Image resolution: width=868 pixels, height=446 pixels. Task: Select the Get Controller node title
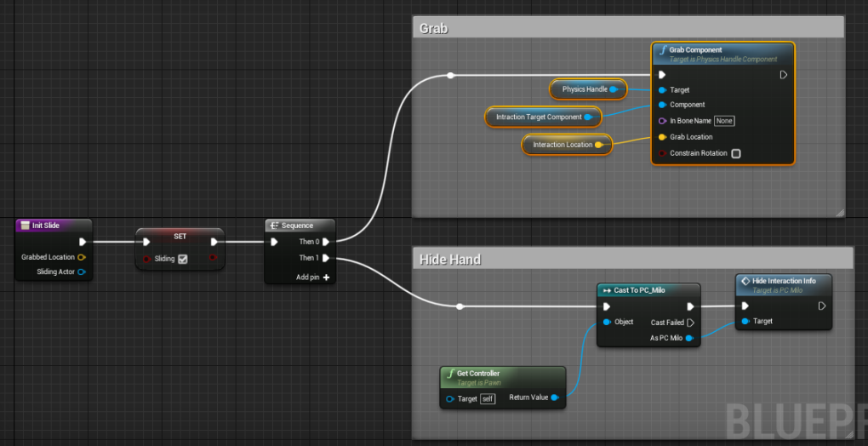[x=478, y=374]
